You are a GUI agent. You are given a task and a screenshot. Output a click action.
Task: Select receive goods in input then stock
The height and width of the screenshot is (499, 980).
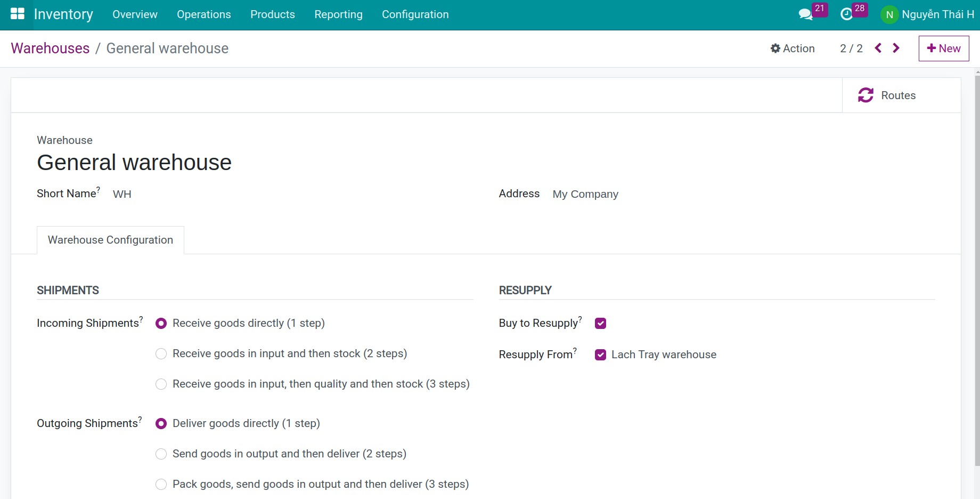pos(161,353)
